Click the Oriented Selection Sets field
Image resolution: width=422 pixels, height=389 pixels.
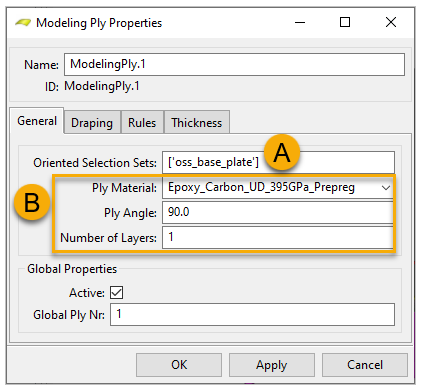(278, 162)
